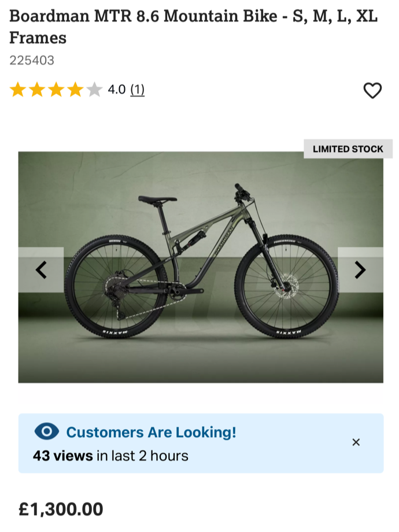This screenshot has width=399, height=532.
Task: Click the heart favourite icon
Action: 372,90
